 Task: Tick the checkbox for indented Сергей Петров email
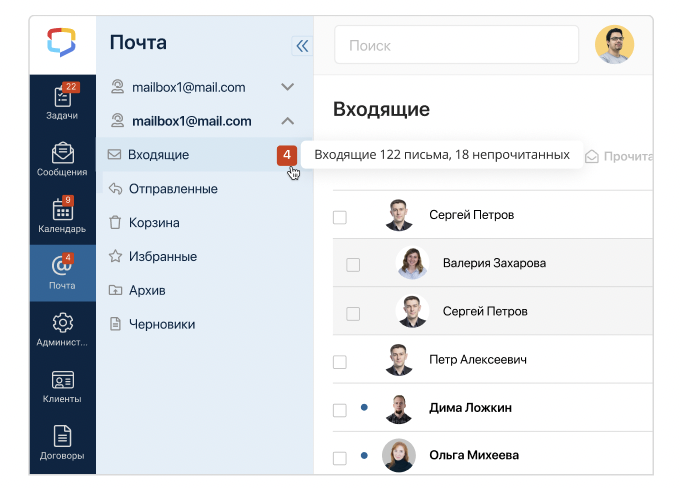pyautogui.click(x=353, y=313)
